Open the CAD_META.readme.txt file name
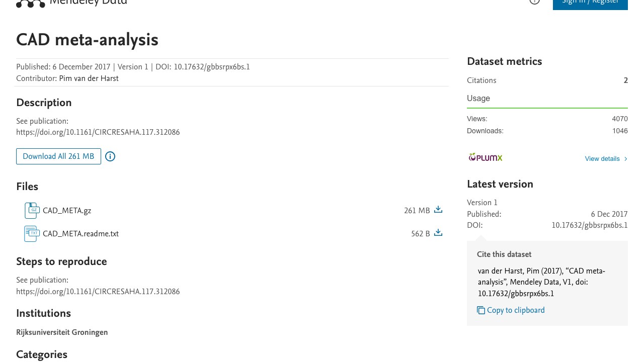 pos(80,234)
